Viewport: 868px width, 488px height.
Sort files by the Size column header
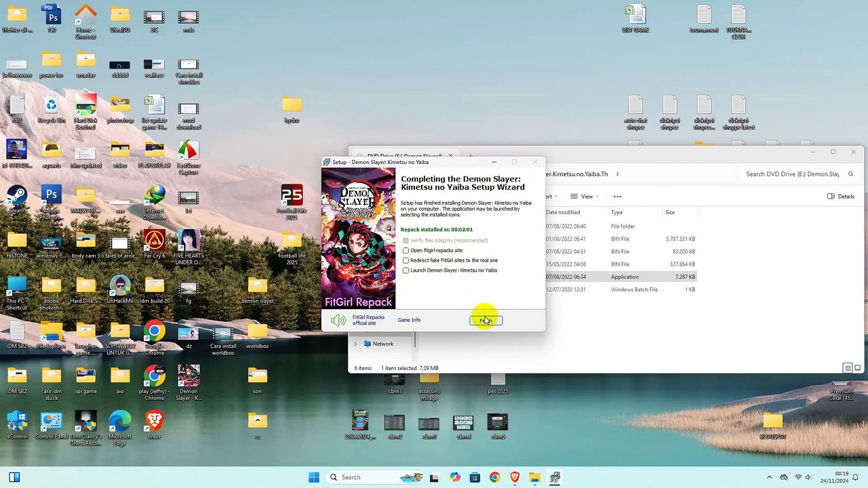pyautogui.click(x=670, y=212)
